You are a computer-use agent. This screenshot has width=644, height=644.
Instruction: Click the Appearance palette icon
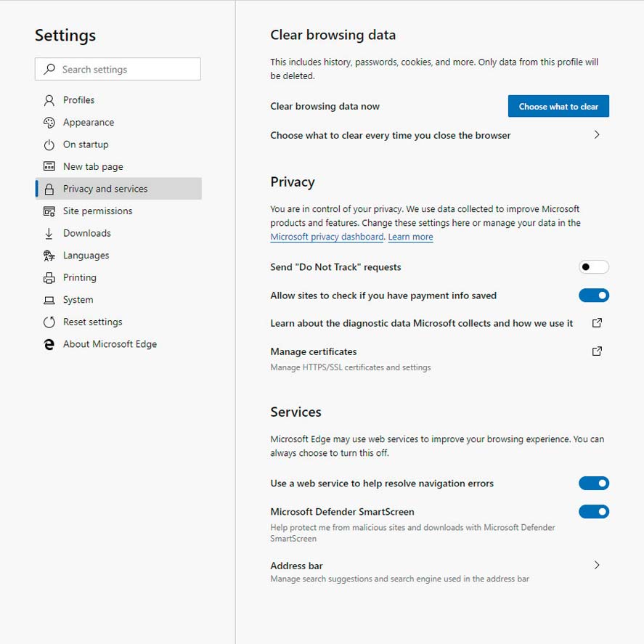pyautogui.click(x=49, y=123)
